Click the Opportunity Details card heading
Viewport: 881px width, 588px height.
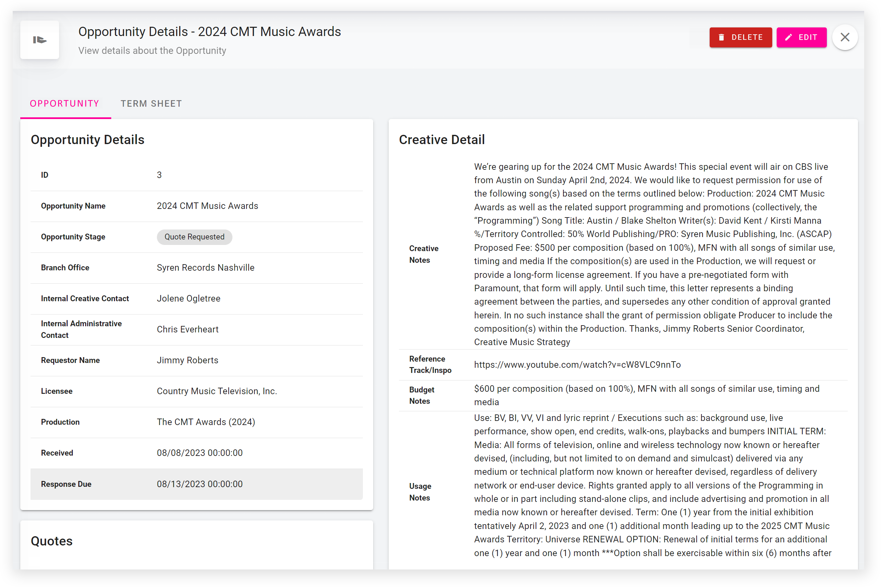click(88, 140)
